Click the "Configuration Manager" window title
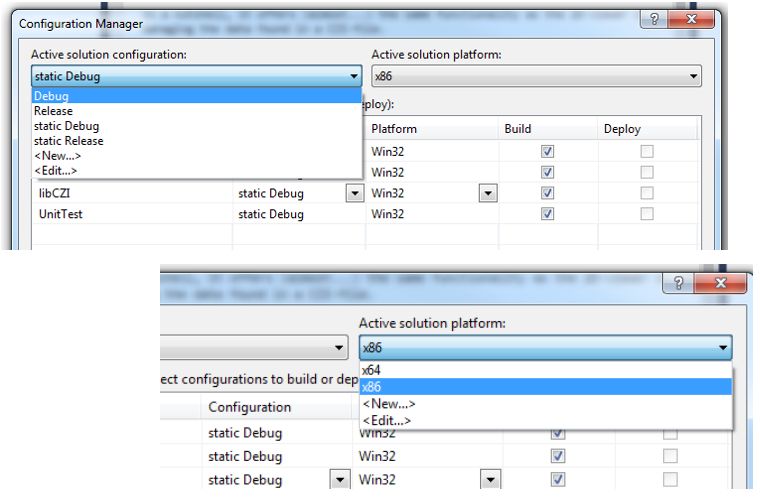 coord(81,24)
